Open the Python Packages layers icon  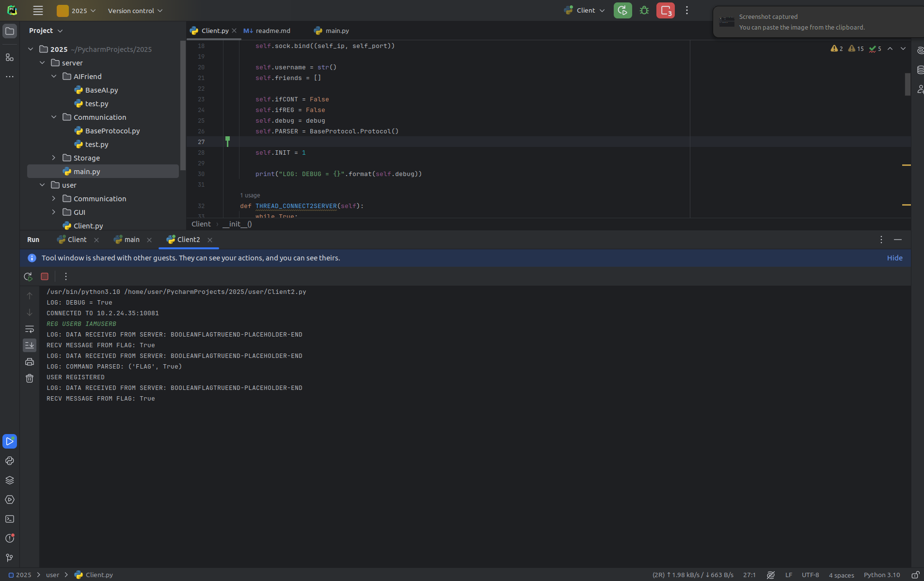(x=10, y=480)
